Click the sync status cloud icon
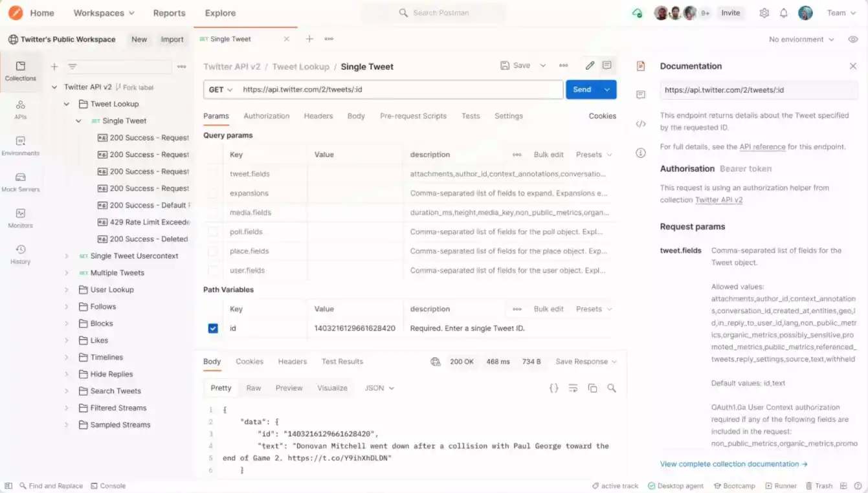 tap(637, 13)
